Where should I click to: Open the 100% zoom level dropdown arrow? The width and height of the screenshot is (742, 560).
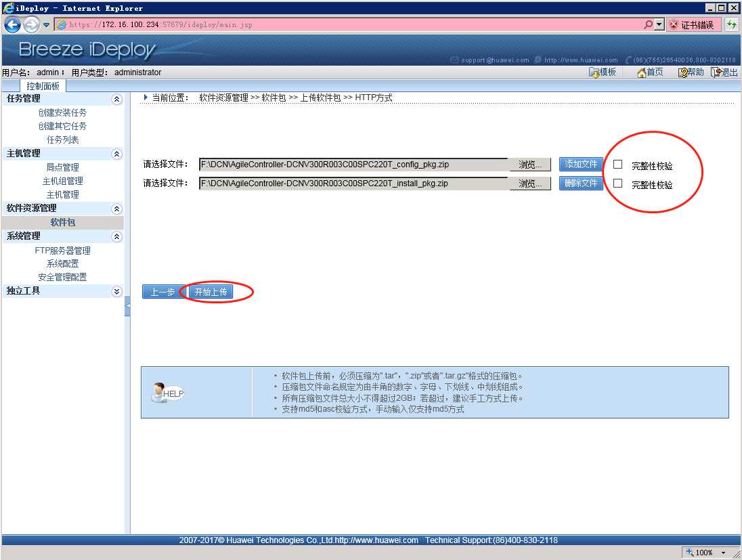[723, 553]
